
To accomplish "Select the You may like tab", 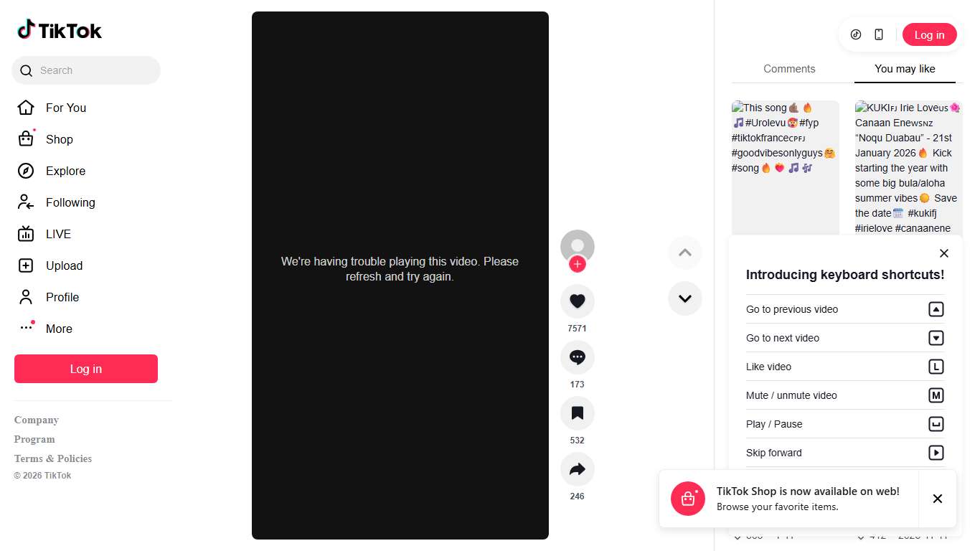I will pyautogui.click(x=905, y=69).
